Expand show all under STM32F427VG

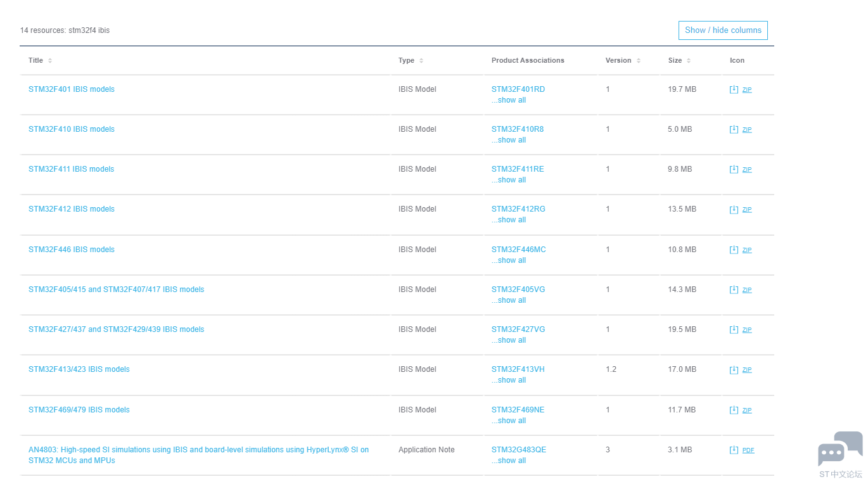509,340
